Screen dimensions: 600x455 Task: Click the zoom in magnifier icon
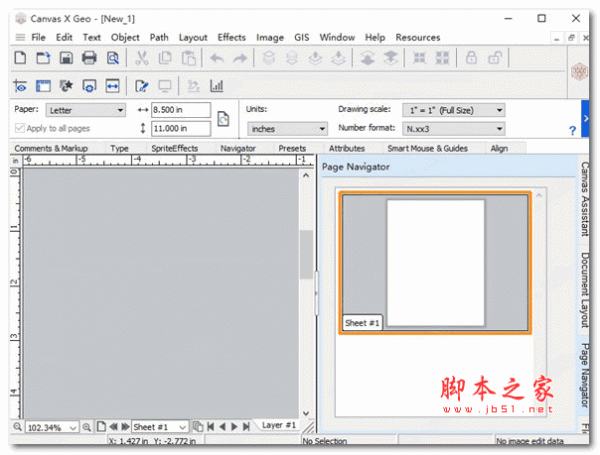coord(87,427)
